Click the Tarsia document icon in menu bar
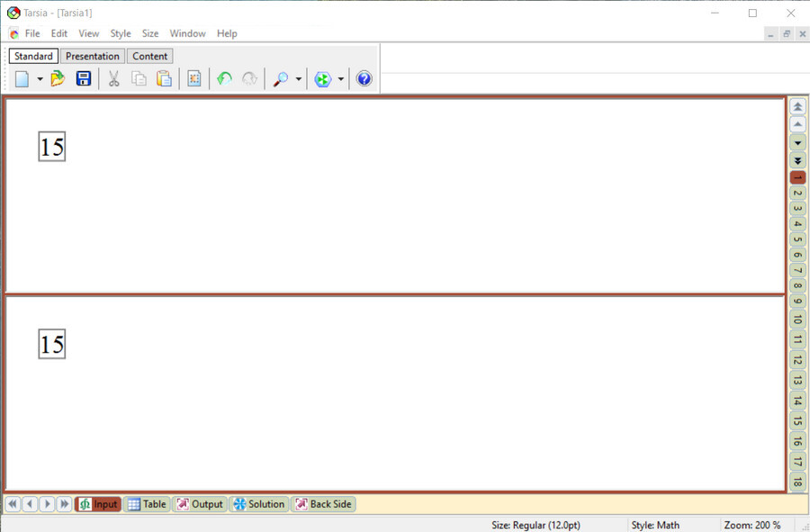This screenshot has width=810, height=532. [x=13, y=33]
